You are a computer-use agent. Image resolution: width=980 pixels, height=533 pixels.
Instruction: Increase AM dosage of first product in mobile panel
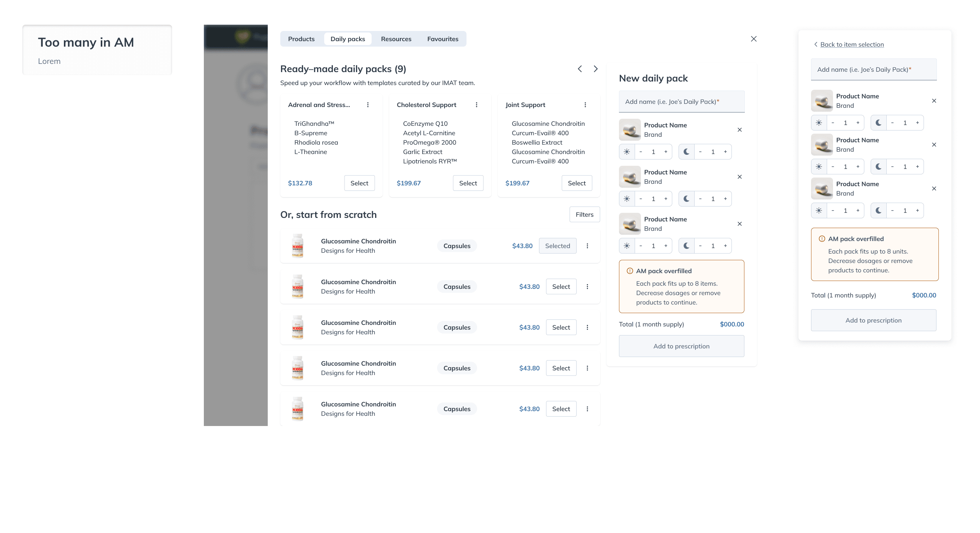(x=858, y=123)
